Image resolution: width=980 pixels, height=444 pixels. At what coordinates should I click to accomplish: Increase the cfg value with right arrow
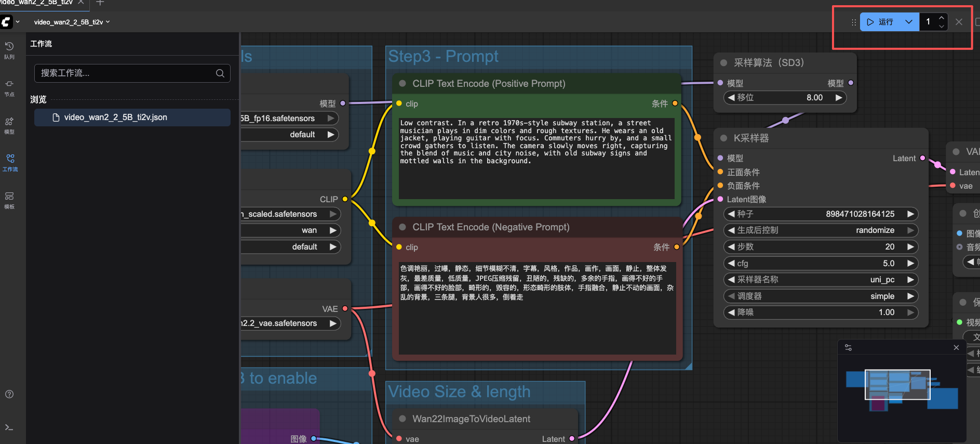coord(910,264)
